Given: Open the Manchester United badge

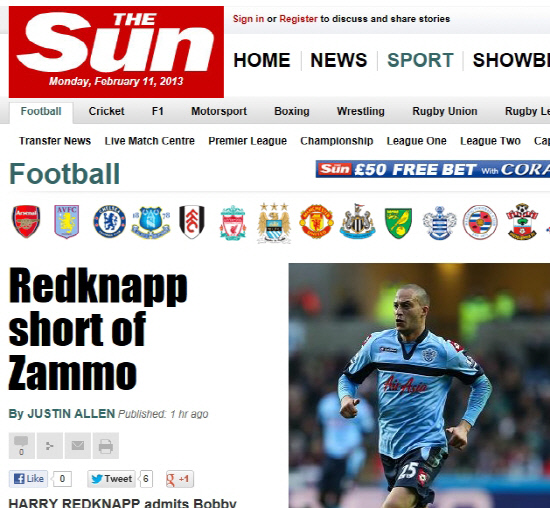Looking at the screenshot, I should (x=316, y=222).
